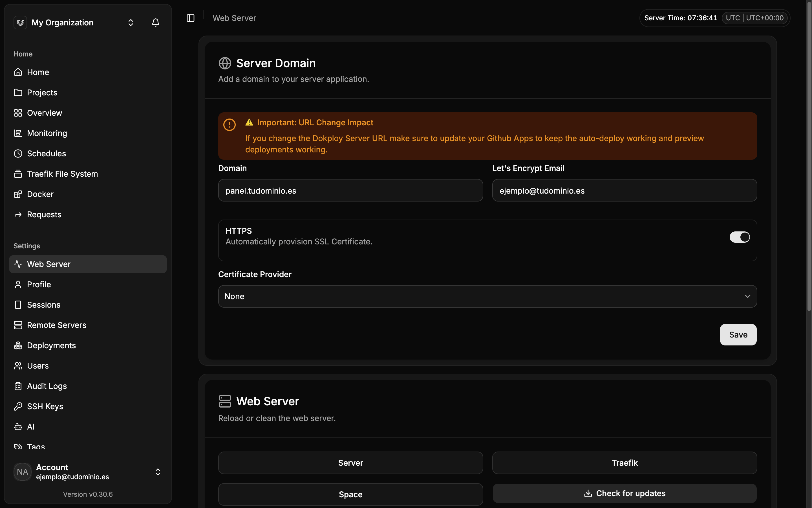The height and width of the screenshot is (508, 812).
Task: Open the Server actions dropdown button
Action: [350, 463]
